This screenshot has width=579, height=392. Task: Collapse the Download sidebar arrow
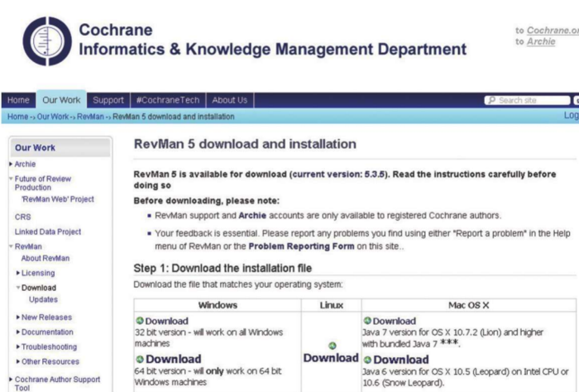tap(17, 287)
